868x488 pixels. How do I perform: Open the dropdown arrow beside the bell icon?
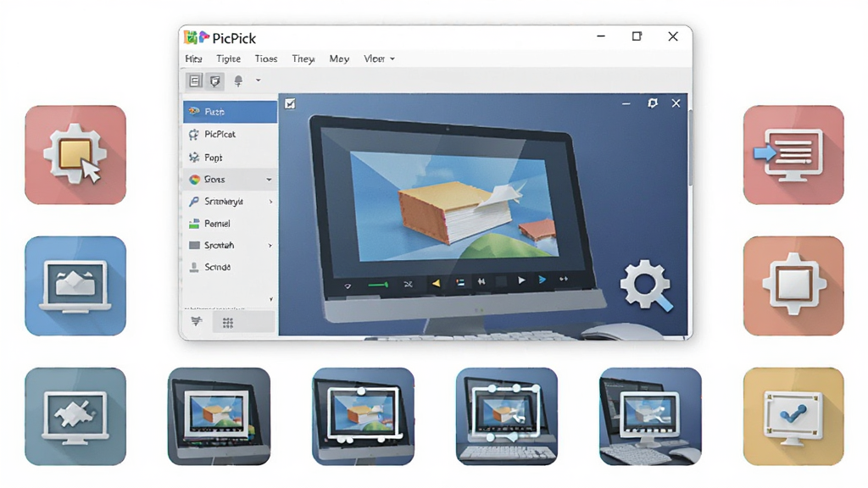point(258,80)
